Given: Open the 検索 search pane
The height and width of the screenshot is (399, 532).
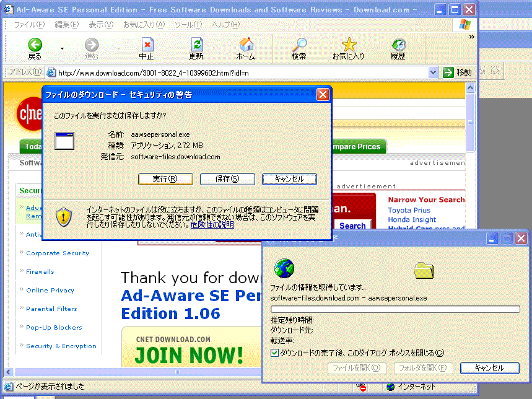Looking at the screenshot, I should (x=299, y=48).
